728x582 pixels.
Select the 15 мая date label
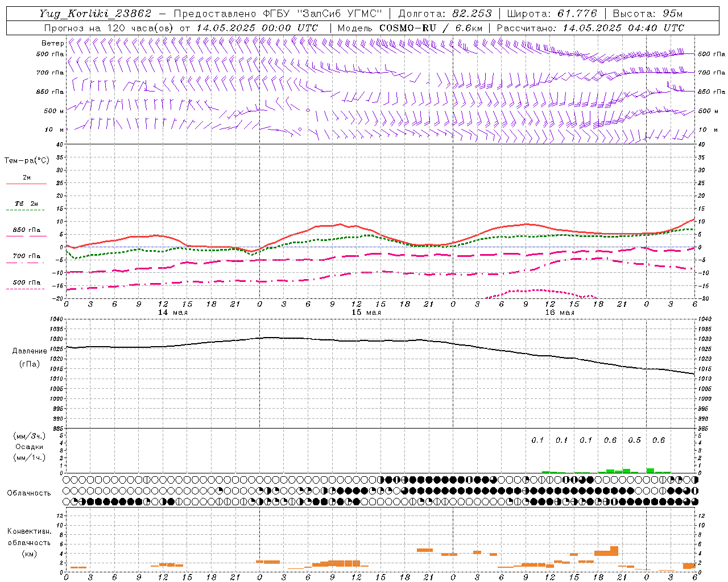(x=366, y=313)
